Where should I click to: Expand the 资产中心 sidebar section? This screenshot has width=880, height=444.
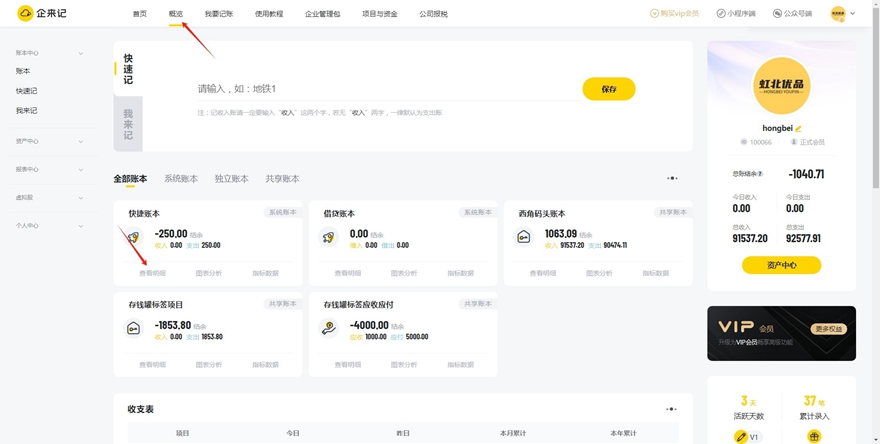pos(81,142)
